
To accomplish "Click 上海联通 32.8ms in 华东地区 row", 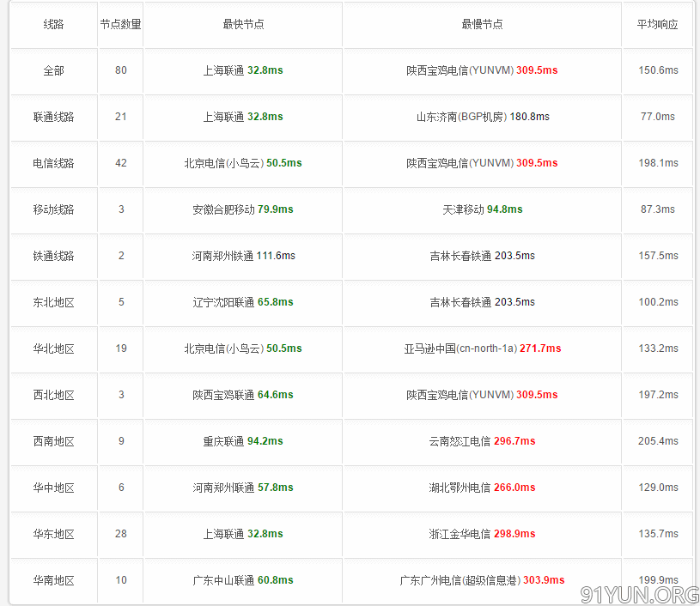I will [243, 535].
